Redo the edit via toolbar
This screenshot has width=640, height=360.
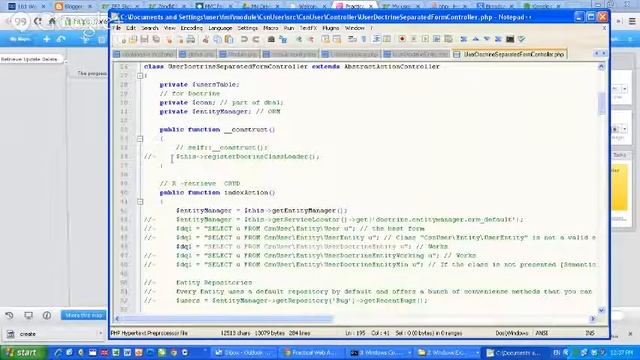(x=256, y=39)
